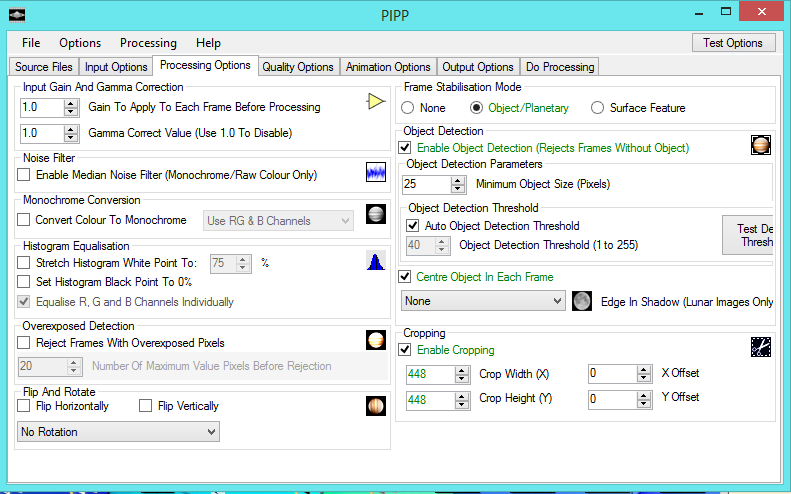This screenshot has width=791, height=494.
Task: Check Reject Frames With Overexposed Pixels
Action: click(24, 343)
